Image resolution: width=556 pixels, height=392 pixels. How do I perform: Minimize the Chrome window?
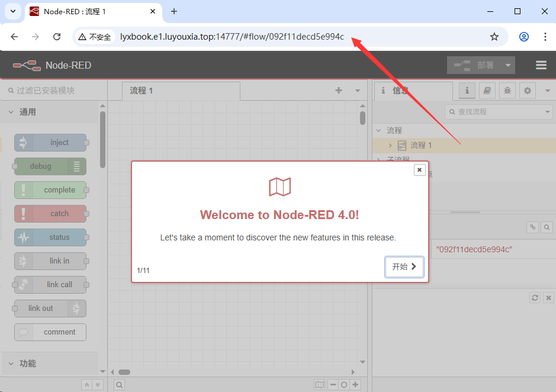[x=490, y=11]
